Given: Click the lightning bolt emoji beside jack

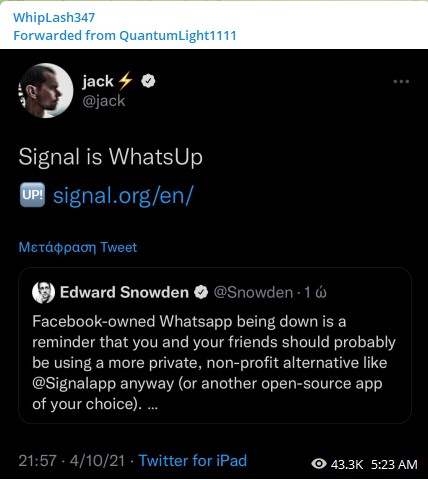Looking at the screenshot, I should [x=125, y=81].
